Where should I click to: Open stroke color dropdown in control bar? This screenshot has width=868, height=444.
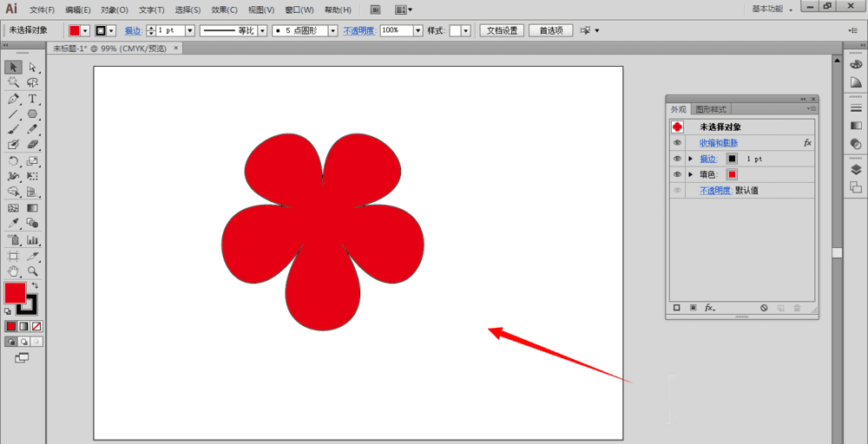(112, 30)
